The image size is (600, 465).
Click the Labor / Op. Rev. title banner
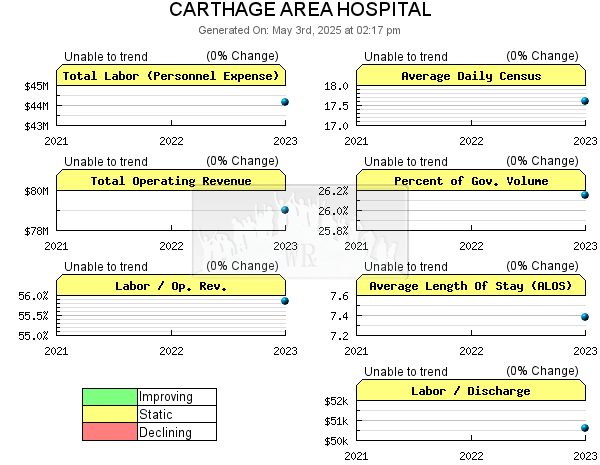click(171, 286)
